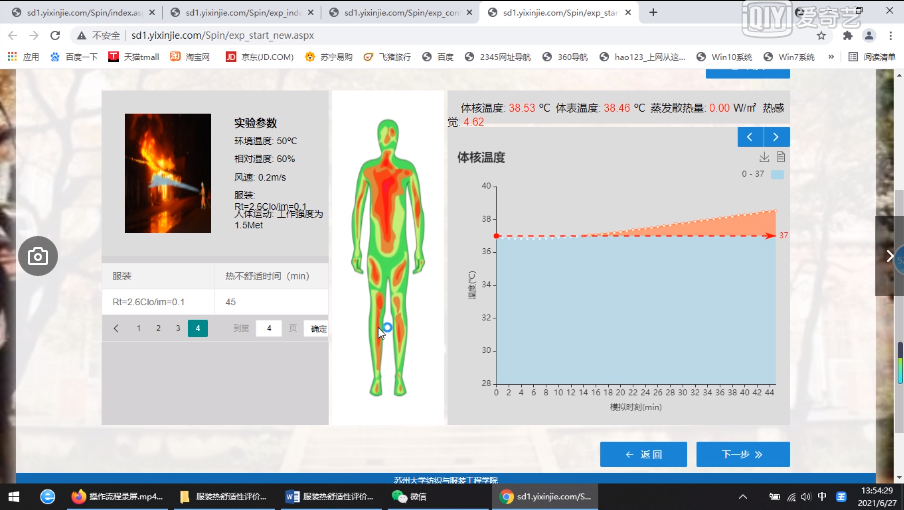Select page 2 in the pagination
The height and width of the screenshot is (510, 904).
tap(158, 328)
